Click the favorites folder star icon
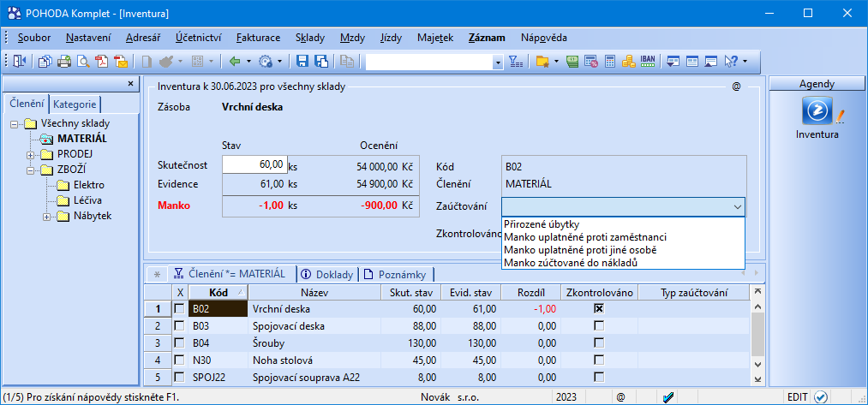This screenshot has height=405, width=868. (542, 62)
